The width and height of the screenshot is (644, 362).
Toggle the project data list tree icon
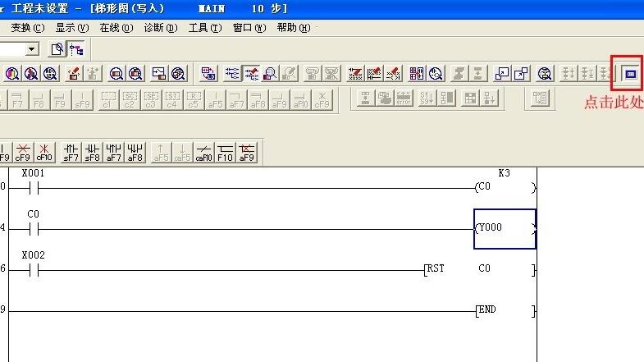point(76,49)
